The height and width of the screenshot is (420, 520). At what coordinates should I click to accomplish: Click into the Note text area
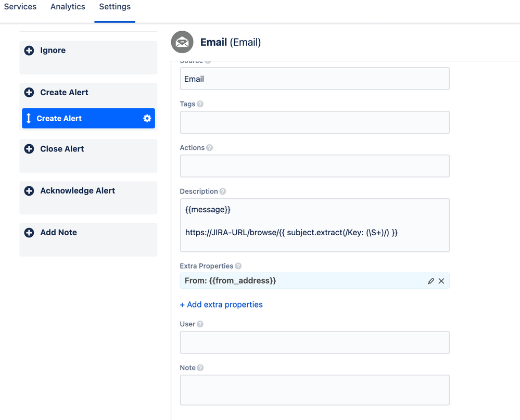click(x=315, y=390)
